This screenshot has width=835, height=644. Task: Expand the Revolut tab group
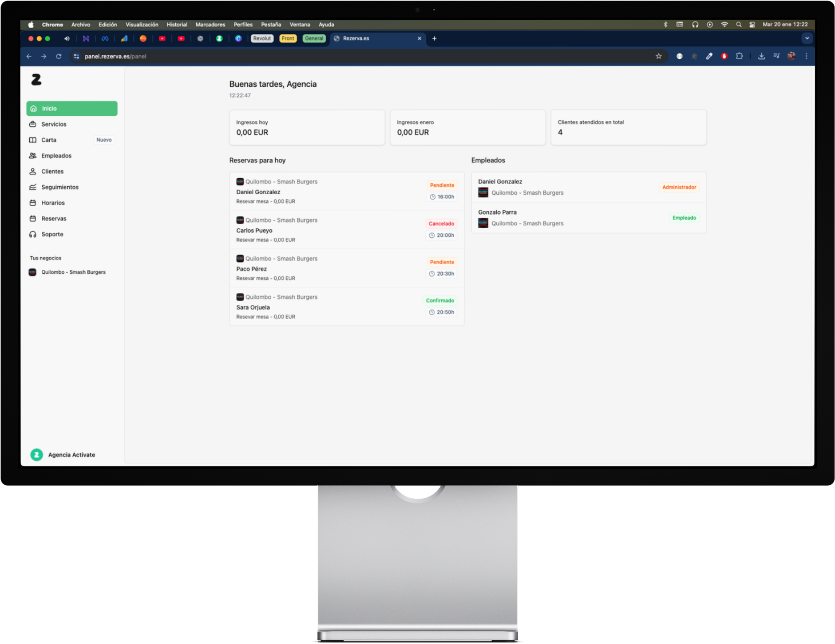(x=262, y=38)
